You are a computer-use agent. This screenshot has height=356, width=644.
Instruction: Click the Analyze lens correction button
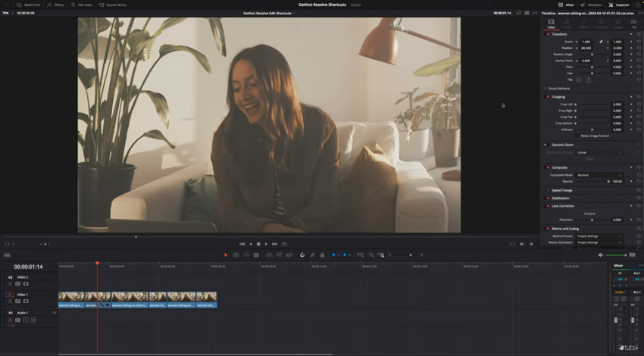(x=589, y=214)
